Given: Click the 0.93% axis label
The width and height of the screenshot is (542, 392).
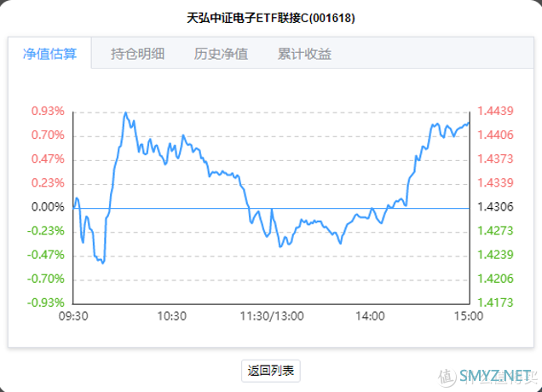Looking at the screenshot, I should tap(48, 111).
